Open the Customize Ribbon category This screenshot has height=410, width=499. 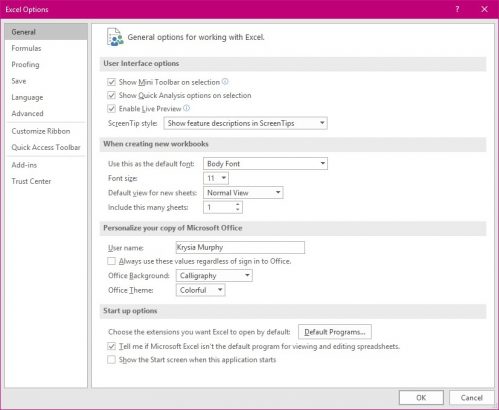[41, 131]
